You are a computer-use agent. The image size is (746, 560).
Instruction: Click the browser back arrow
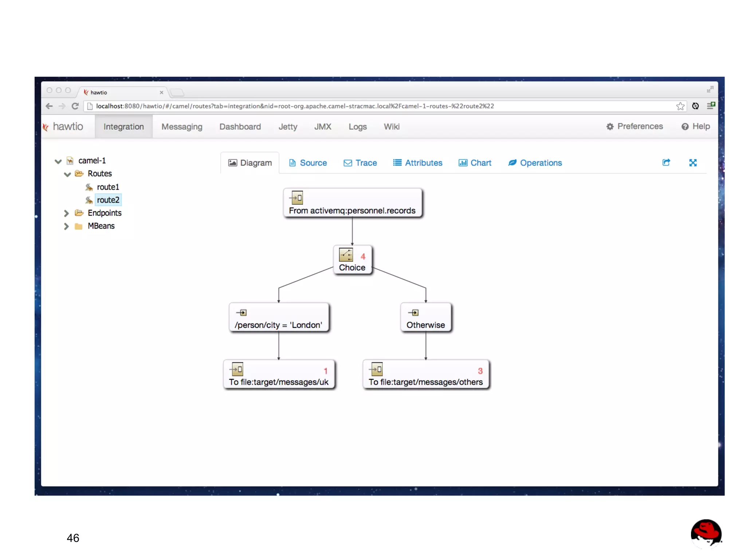coord(49,106)
